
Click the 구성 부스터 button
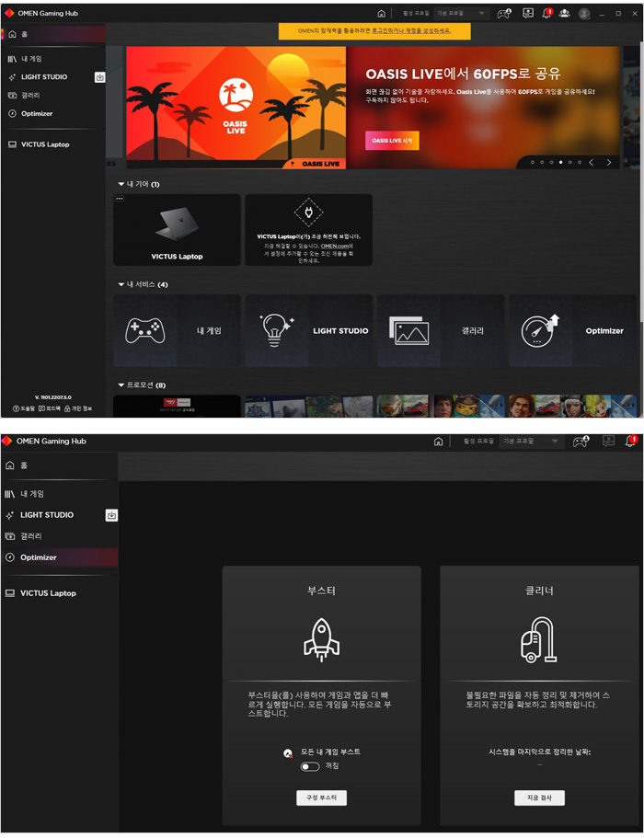tap(321, 798)
